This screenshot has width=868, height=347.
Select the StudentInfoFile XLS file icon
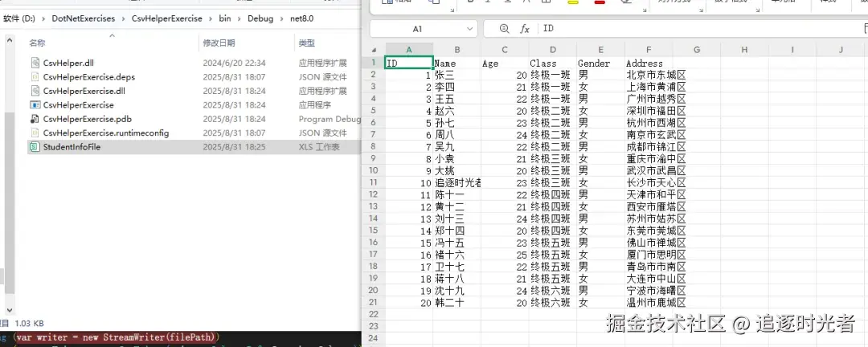[35, 147]
